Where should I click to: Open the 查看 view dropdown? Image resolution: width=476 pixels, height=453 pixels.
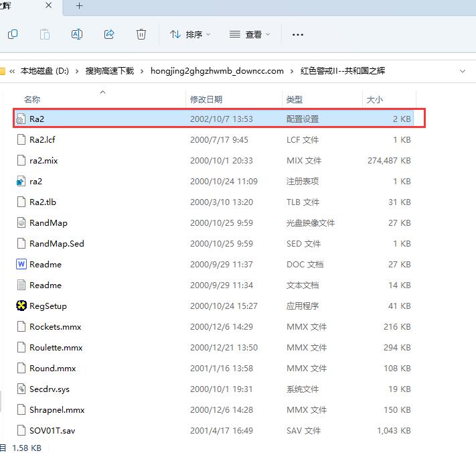(250, 34)
